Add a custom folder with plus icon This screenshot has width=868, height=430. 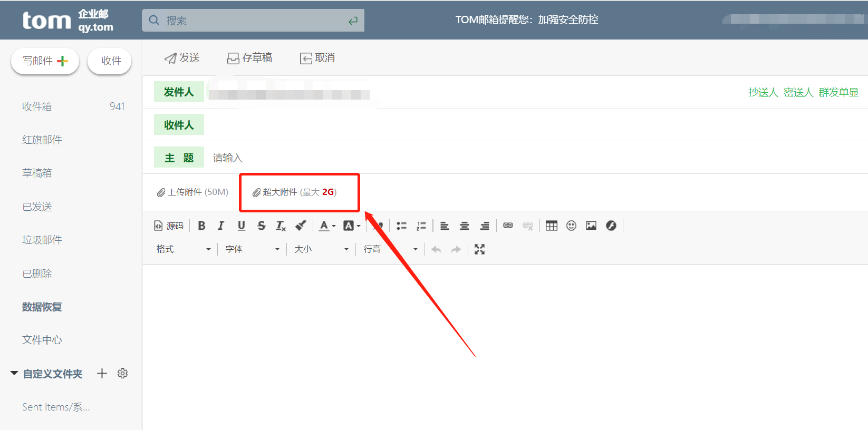(x=102, y=374)
